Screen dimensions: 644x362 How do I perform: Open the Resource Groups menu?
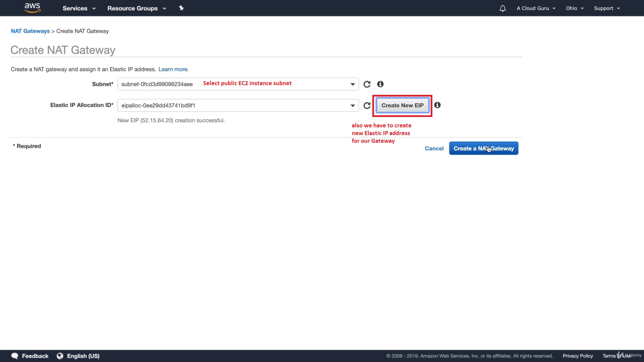(x=137, y=8)
